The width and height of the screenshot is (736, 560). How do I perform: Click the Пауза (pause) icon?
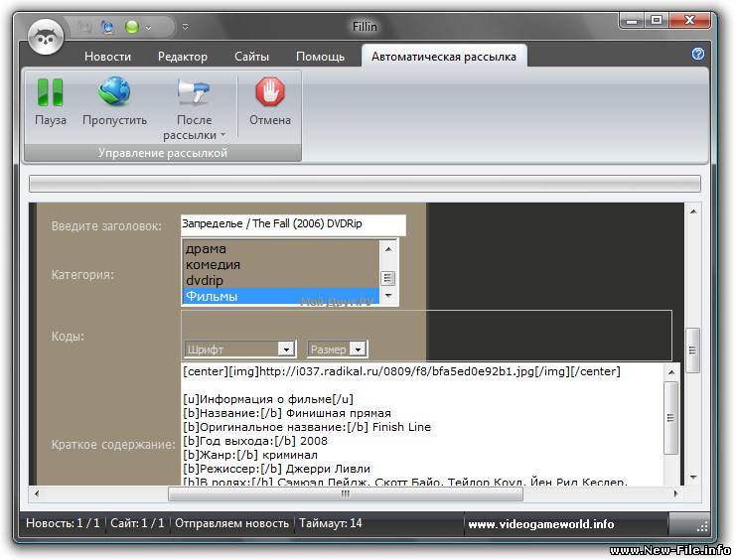[50, 93]
